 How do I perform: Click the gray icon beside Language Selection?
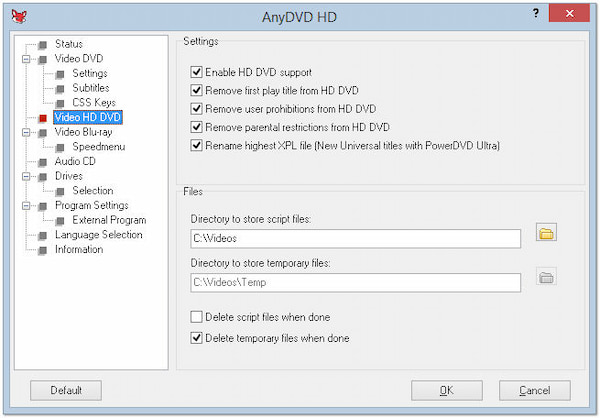click(x=43, y=236)
